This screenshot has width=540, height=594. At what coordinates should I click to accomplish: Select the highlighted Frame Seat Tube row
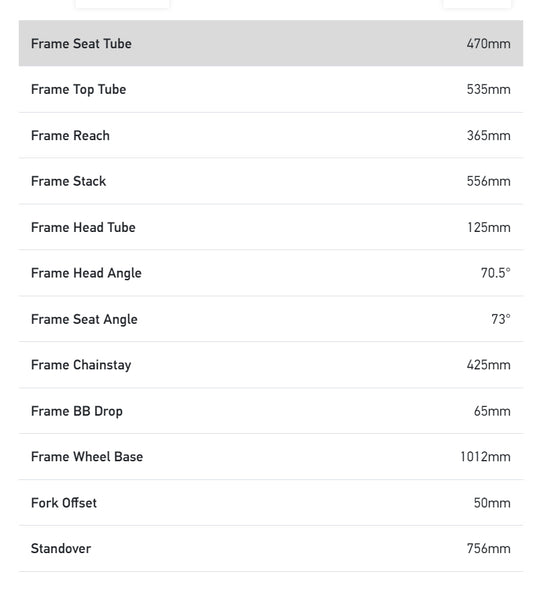271,43
